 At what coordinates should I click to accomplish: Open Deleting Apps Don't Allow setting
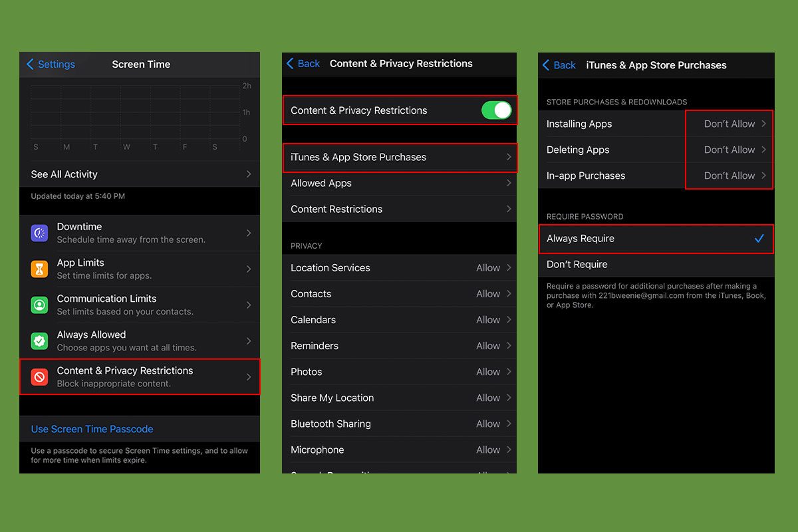click(x=730, y=150)
